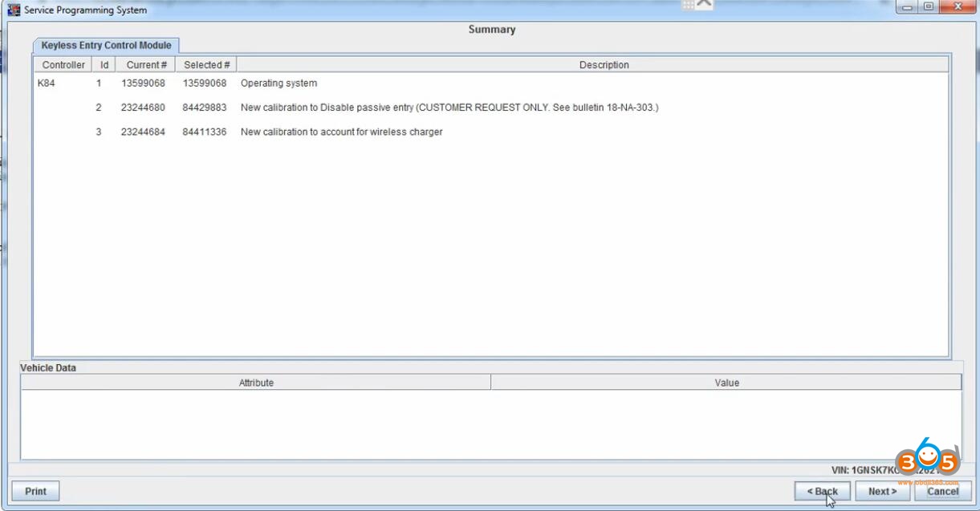This screenshot has height=511, width=980.
Task: Sort by the Controller column header
Action: coord(63,64)
